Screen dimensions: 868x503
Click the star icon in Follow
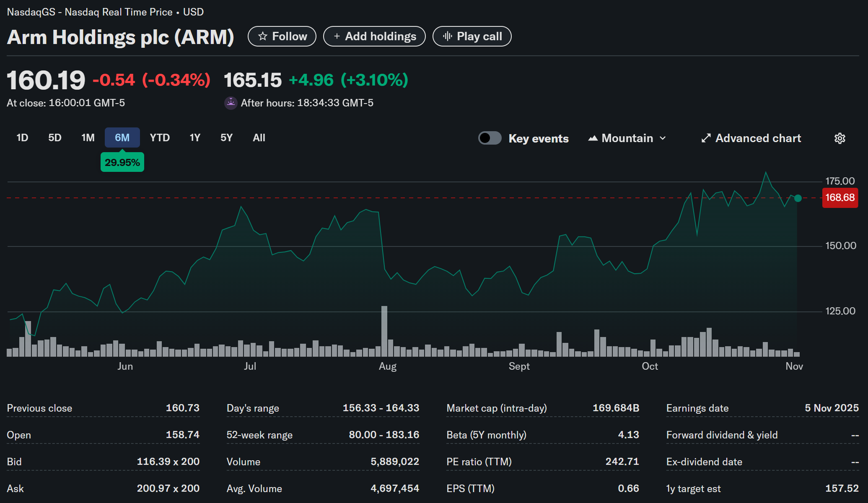(263, 36)
